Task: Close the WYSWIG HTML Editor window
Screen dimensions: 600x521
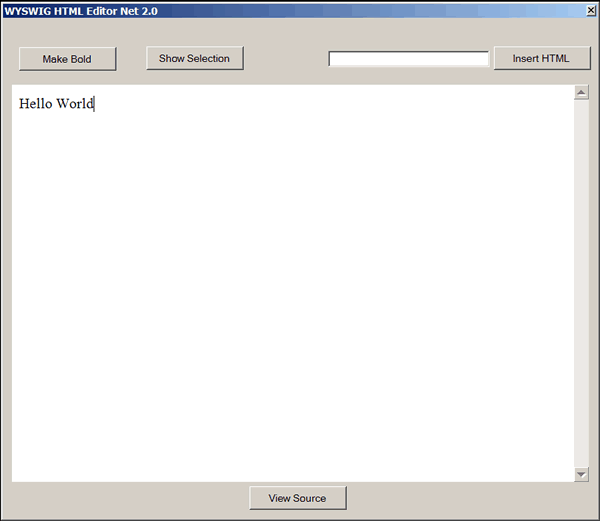Action: point(591,11)
